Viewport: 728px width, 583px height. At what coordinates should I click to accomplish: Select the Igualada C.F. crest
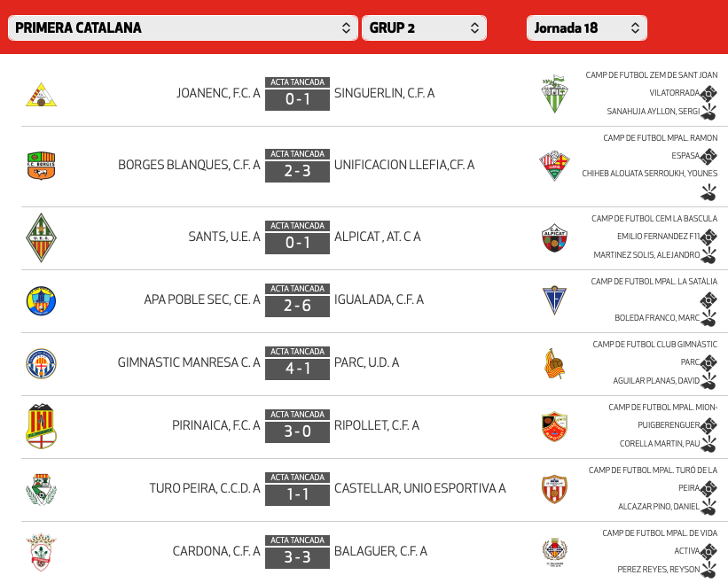click(x=554, y=300)
